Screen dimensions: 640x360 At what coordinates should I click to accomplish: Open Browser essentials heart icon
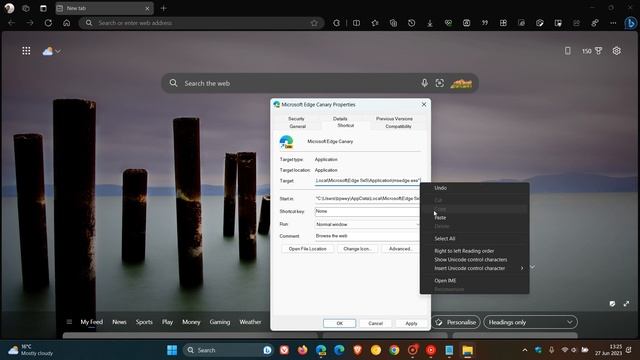click(448, 23)
